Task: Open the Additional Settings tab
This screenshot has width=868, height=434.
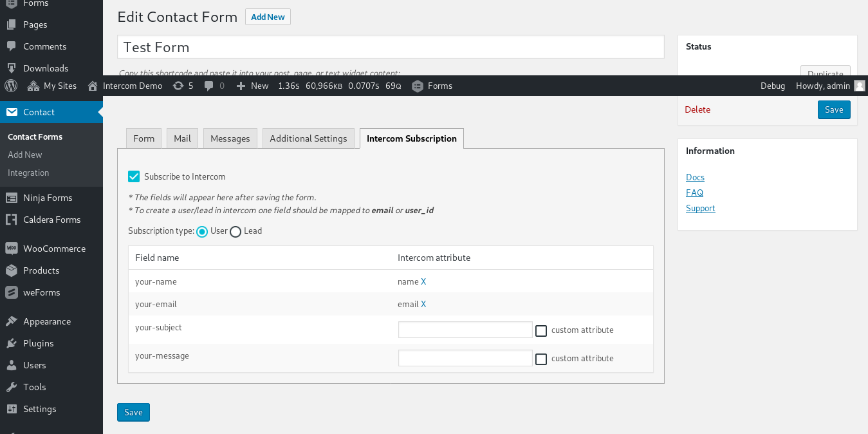Action: click(308, 138)
